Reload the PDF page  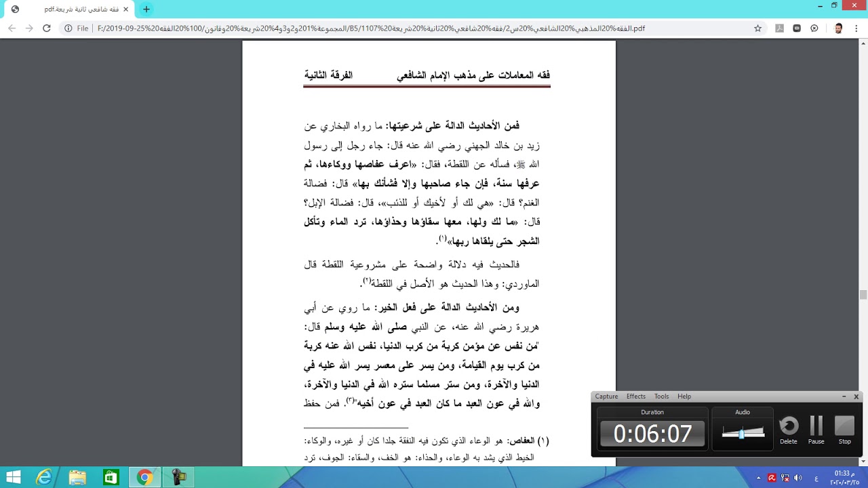tap(47, 28)
